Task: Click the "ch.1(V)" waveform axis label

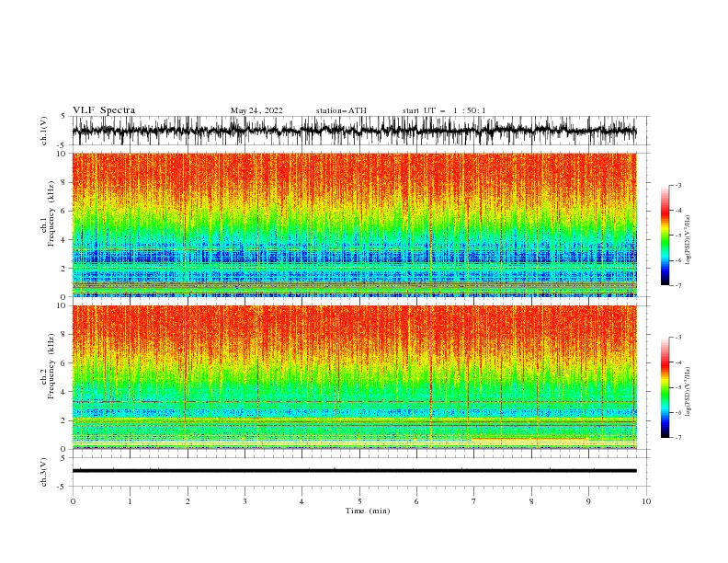Action: (x=44, y=131)
